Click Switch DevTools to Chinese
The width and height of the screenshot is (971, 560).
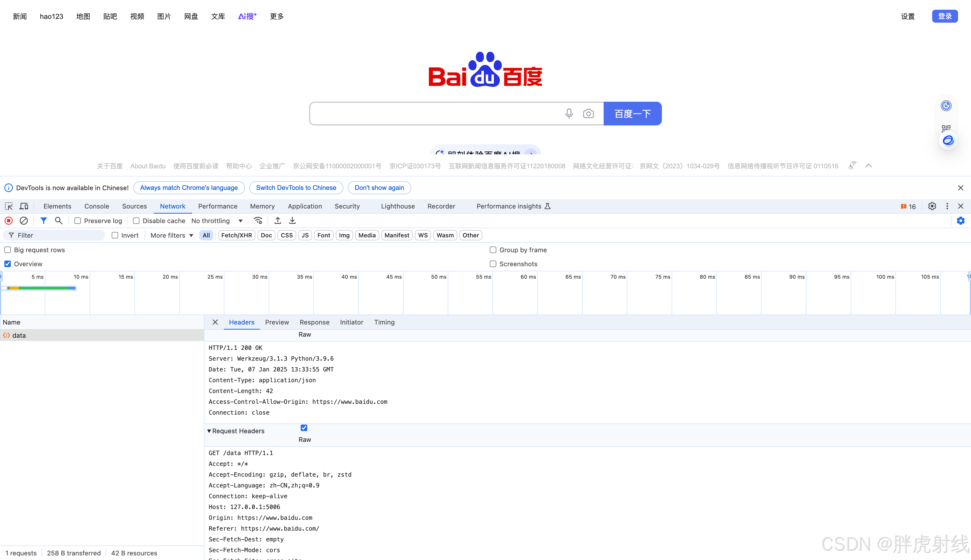click(296, 188)
